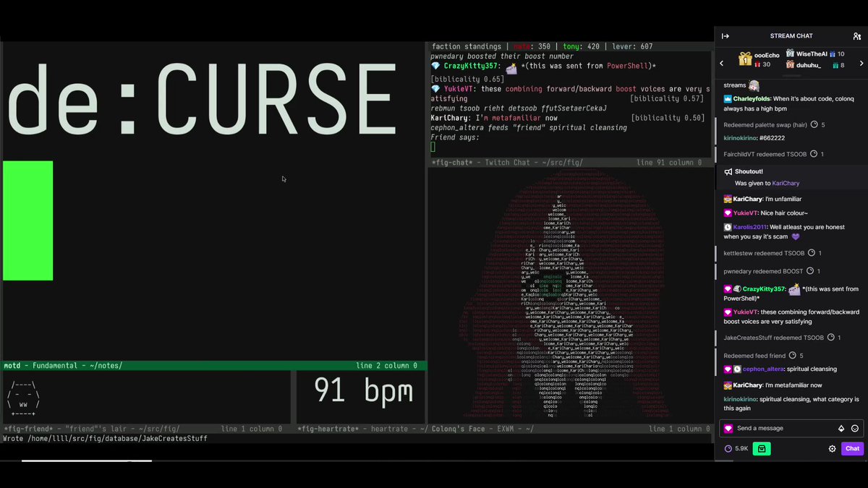Click the green heartbeat block in the motd window
868x488 pixels.
tap(27, 221)
